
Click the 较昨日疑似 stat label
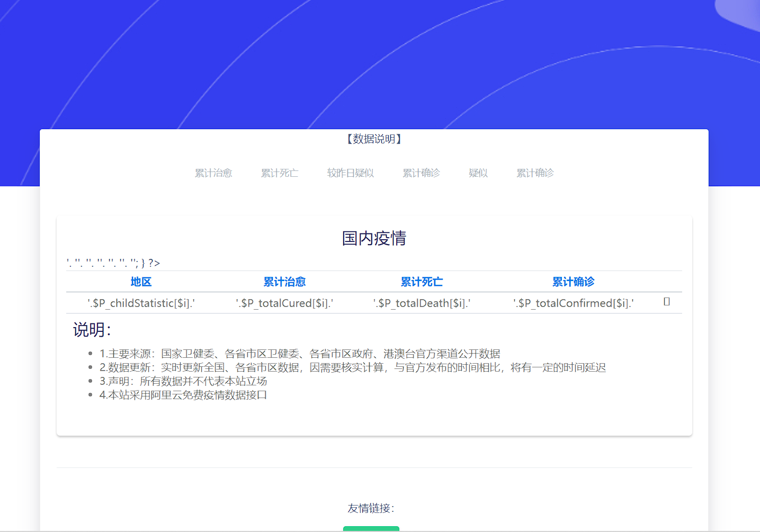[x=351, y=173]
